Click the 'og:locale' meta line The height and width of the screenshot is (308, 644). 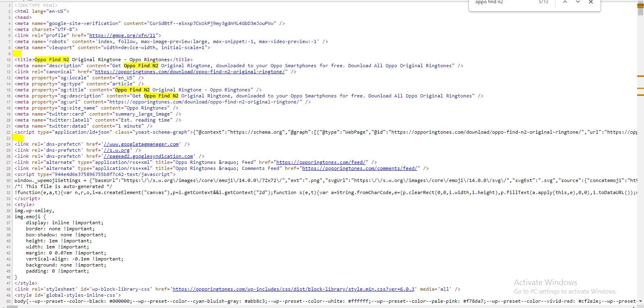[x=79, y=78]
